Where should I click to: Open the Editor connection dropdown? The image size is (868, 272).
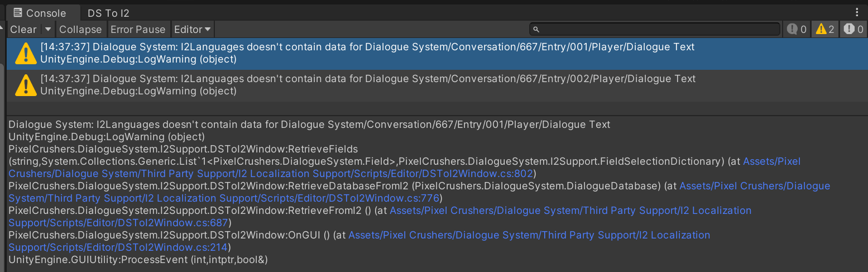192,30
